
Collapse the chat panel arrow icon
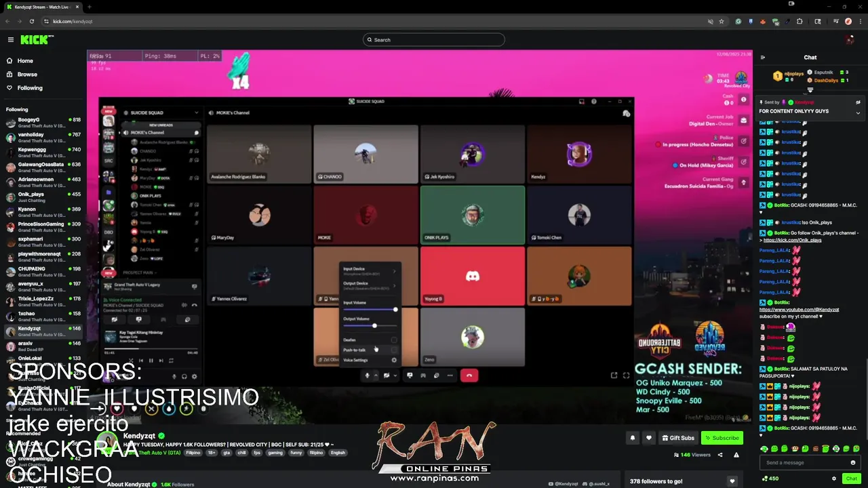point(762,58)
